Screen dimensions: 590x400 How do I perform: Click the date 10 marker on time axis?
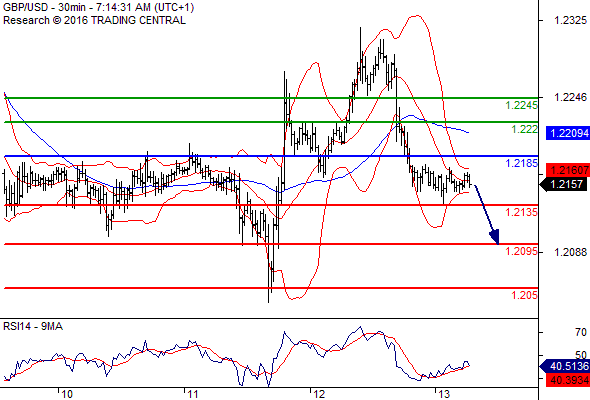pos(67,394)
